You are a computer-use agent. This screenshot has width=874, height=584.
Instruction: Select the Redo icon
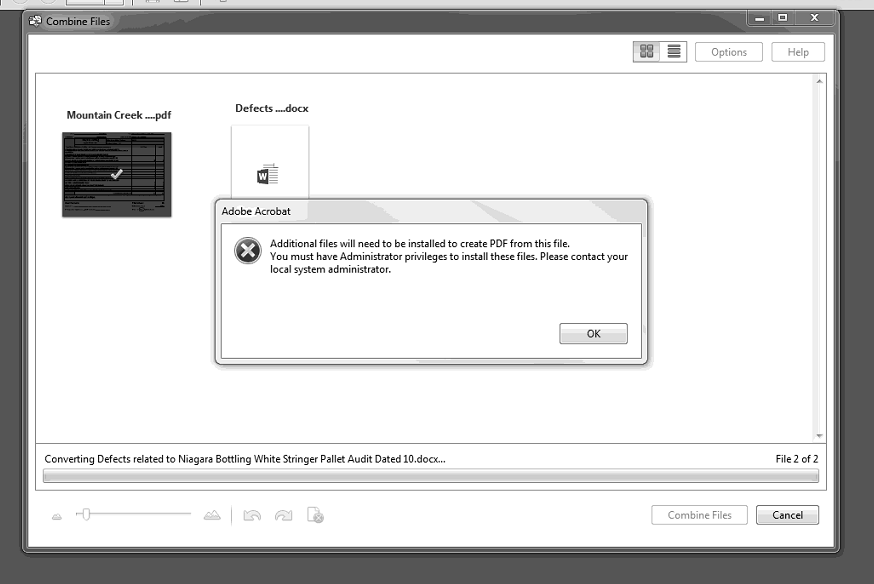pyautogui.click(x=283, y=514)
